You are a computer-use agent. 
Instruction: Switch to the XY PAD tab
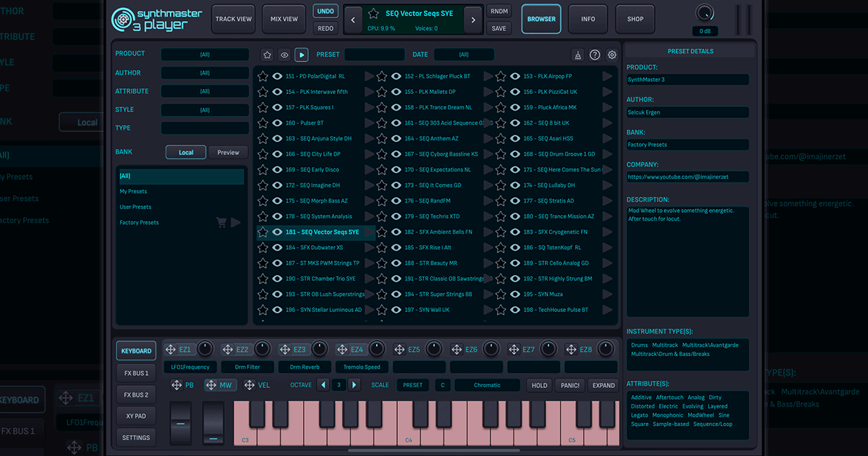pos(136,416)
